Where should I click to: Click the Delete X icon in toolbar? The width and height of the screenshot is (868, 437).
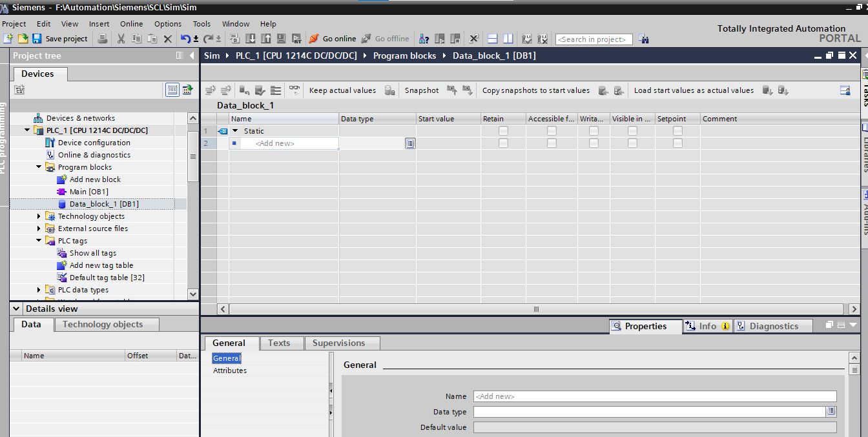(x=167, y=39)
